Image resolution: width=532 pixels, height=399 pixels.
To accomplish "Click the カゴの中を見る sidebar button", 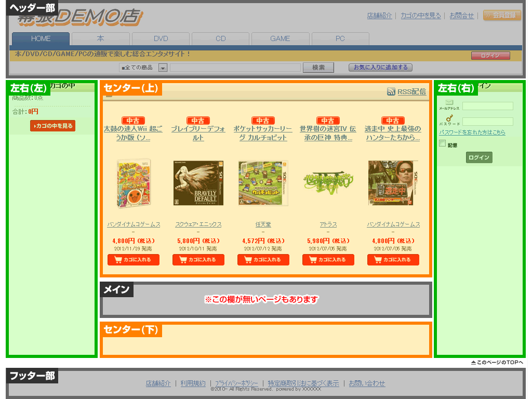I will pyautogui.click(x=52, y=126).
